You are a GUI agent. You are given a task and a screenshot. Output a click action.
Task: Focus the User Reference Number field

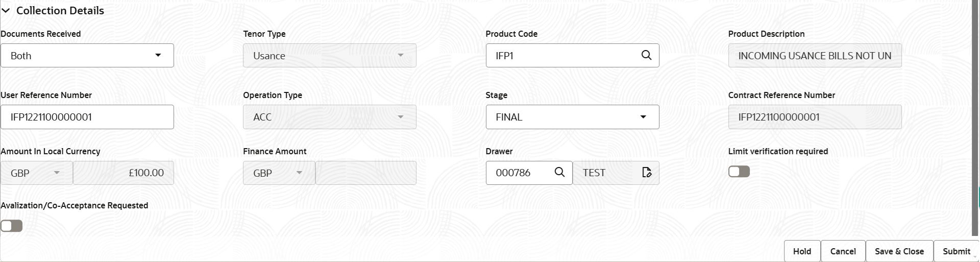click(x=87, y=117)
